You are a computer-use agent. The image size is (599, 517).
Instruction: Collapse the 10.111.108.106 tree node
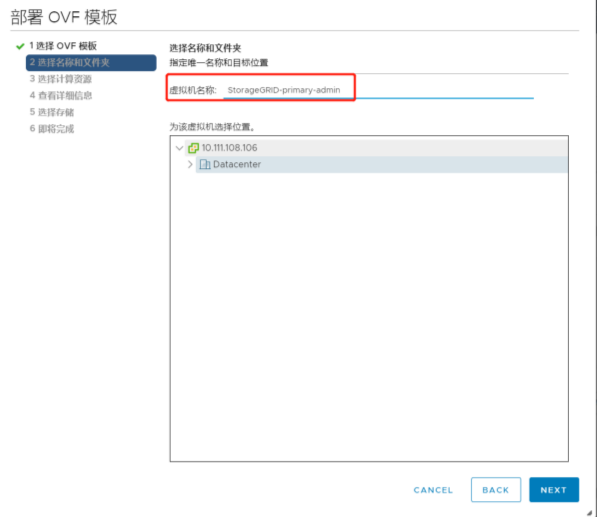tap(179, 148)
